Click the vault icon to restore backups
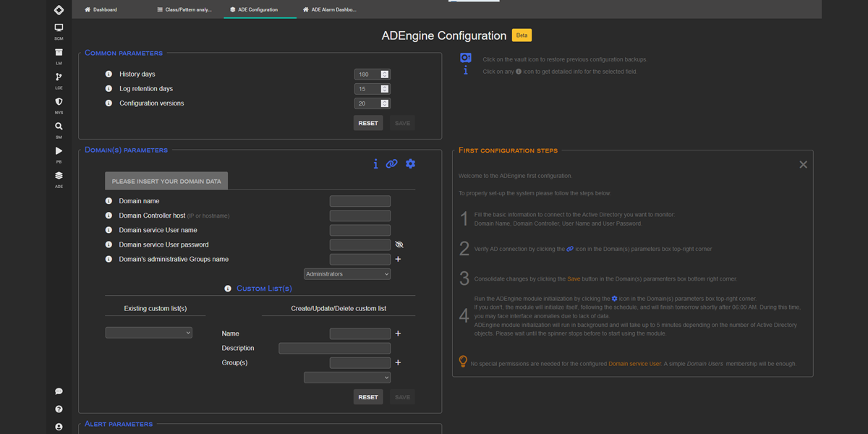Image resolution: width=868 pixels, height=434 pixels. (466, 59)
